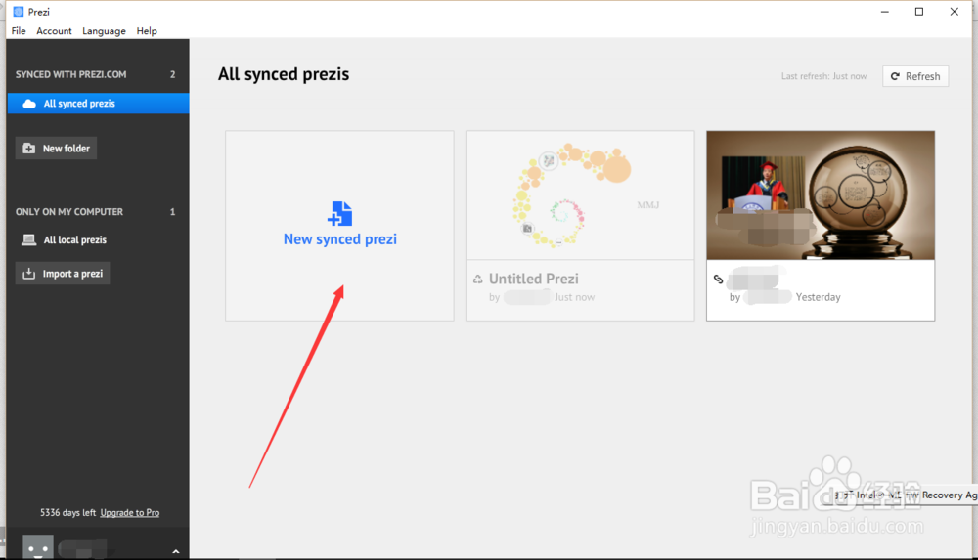Click the import tray icon on Import a prezi
The height and width of the screenshot is (560, 978).
[x=28, y=274]
